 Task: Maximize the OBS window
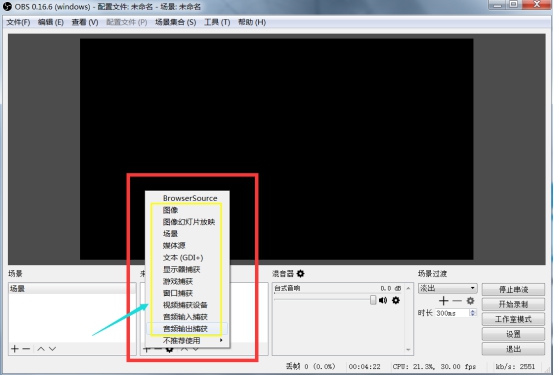514,5
